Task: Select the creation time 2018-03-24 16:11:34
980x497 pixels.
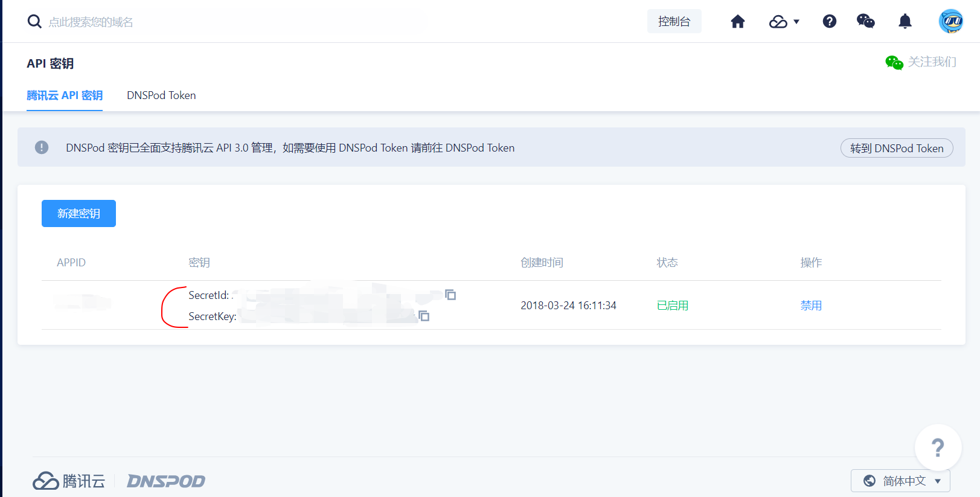Action: [568, 306]
